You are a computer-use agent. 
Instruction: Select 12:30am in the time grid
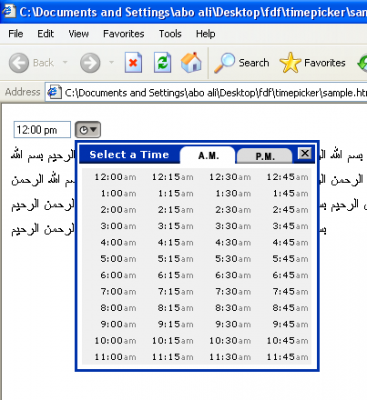(230, 177)
